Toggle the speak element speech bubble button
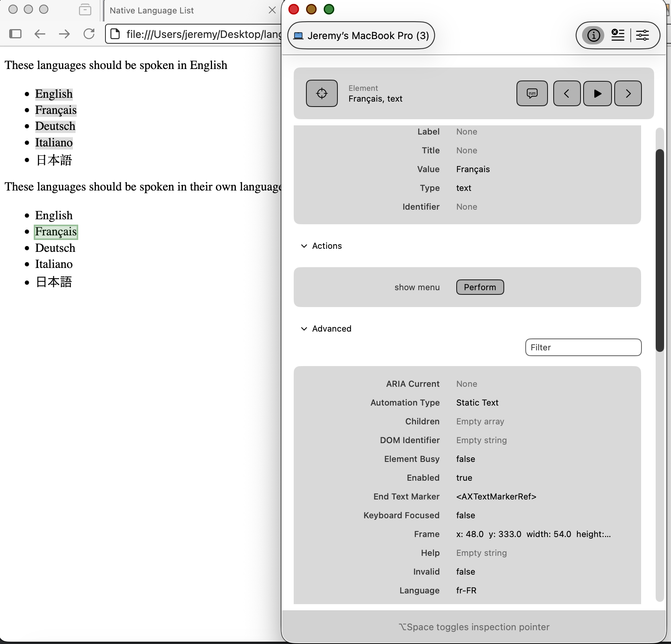671x644 pixels. (532, 93)
